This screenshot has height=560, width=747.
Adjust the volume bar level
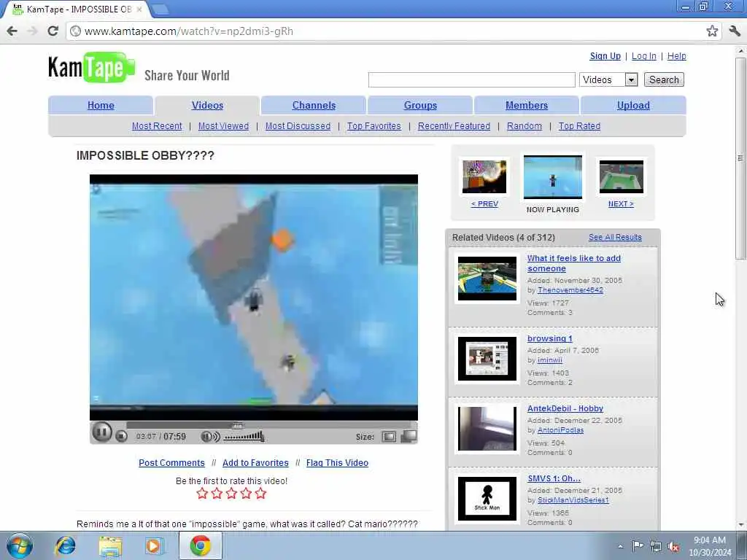(244, 436)
